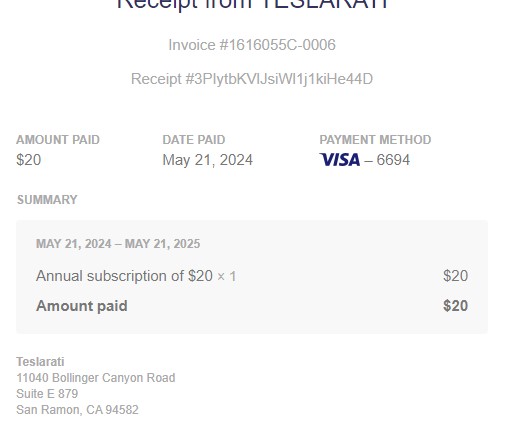
Task: Click the subscription period date range
Action: (118, 244)
